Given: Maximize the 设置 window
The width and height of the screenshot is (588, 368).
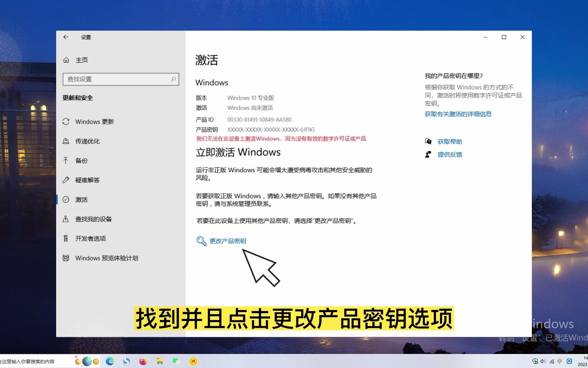Looking at the screenshot, I should pos(504,37).
